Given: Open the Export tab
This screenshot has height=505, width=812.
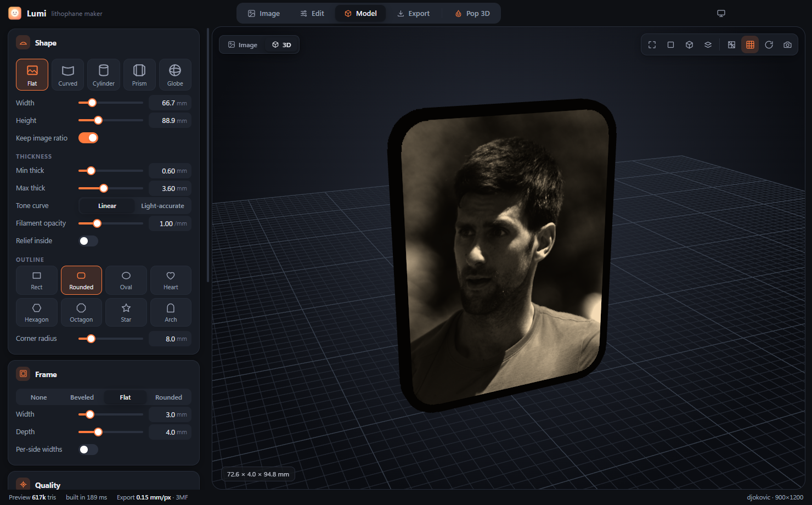Looking at the screenshot, I should [x=414, y=14].
